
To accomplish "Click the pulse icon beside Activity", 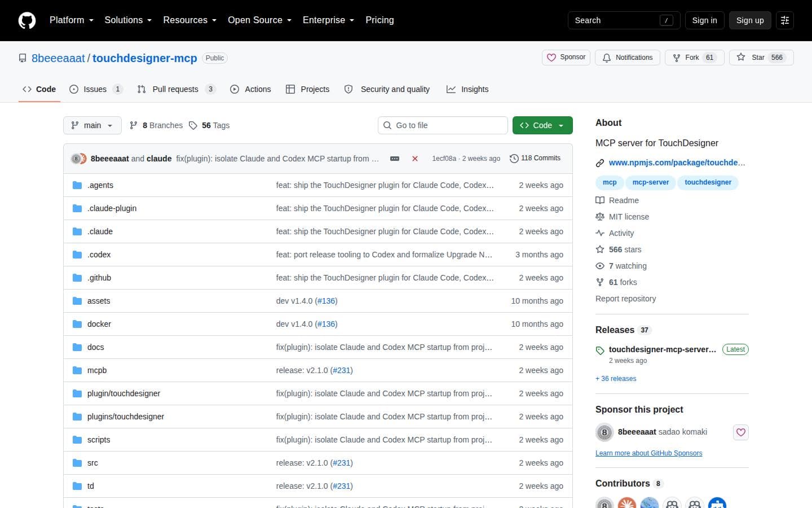I will point(600,233).
